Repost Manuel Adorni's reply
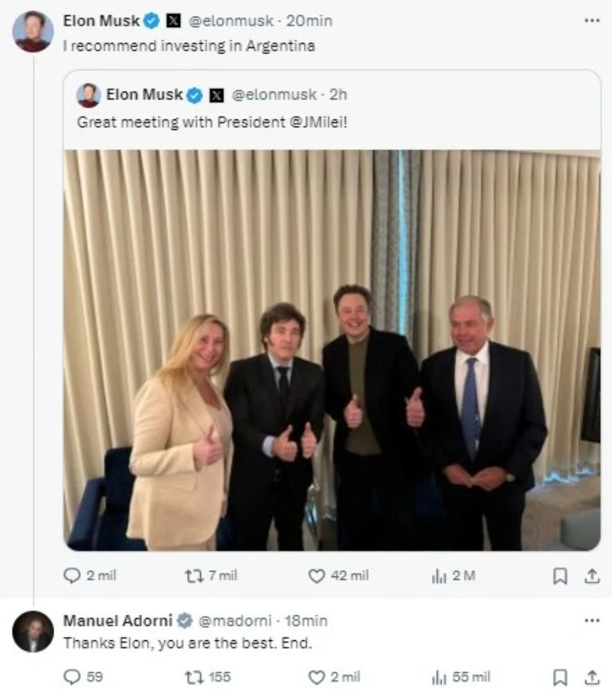Screen dimensions: 612x700 [194, 677]
